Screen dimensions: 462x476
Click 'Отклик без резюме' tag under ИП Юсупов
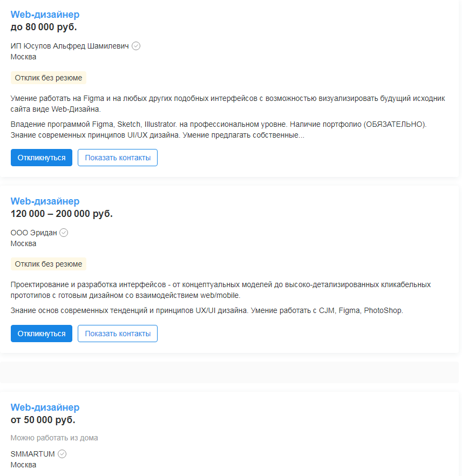click(x=49, y=78)
